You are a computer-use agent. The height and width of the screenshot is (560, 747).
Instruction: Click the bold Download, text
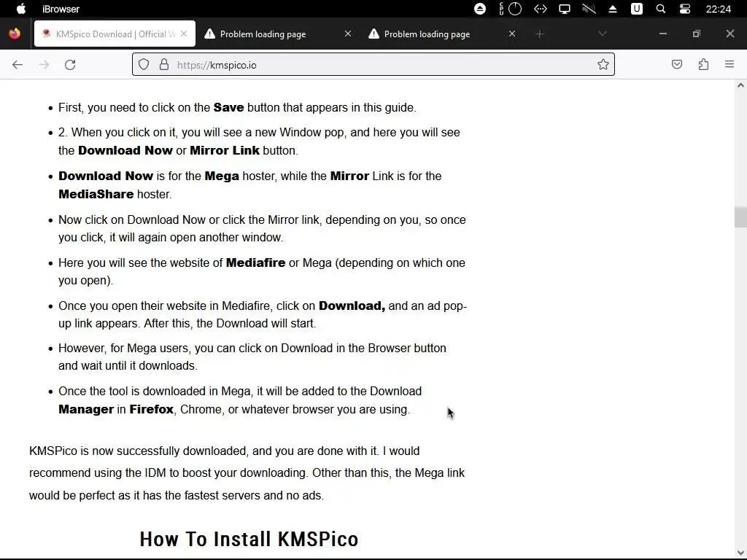pyautogui.click(x=352, y=306)
